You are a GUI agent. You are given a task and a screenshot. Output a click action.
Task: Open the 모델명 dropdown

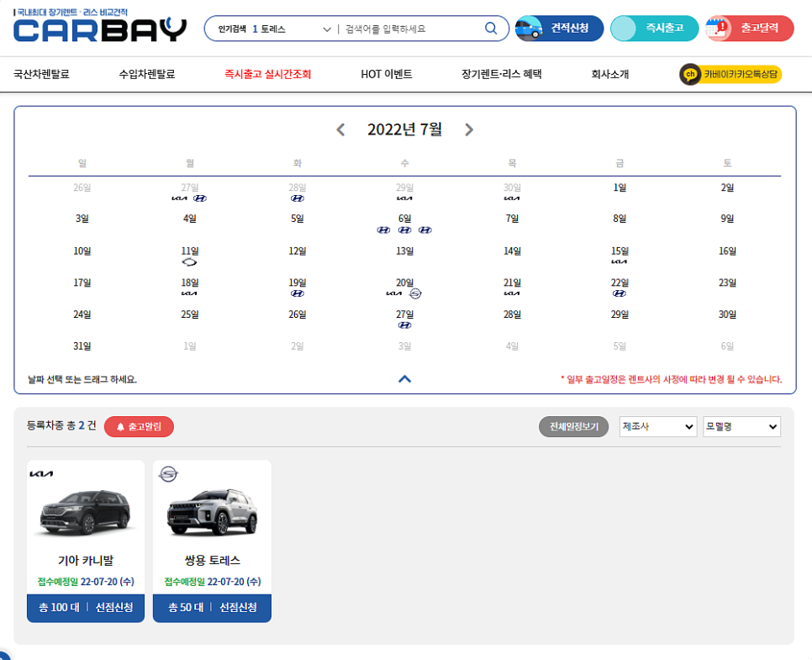(741, 427)
